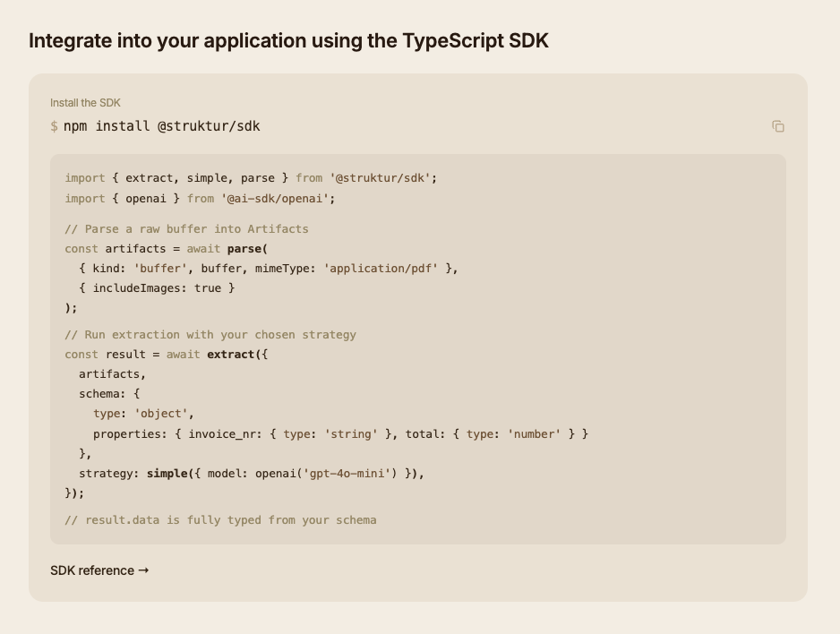Click the TypeScript SDK page heading
840x634 pixels.
click(x=288, y=40)
